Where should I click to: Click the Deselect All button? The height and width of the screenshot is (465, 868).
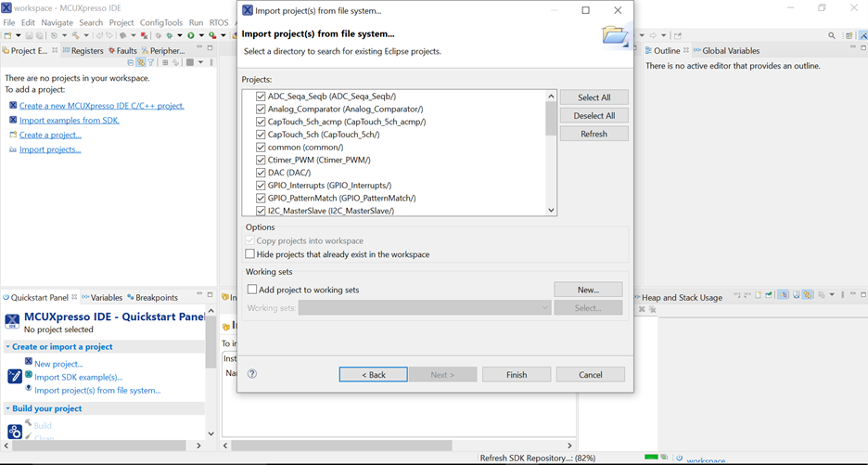(594, 115)
